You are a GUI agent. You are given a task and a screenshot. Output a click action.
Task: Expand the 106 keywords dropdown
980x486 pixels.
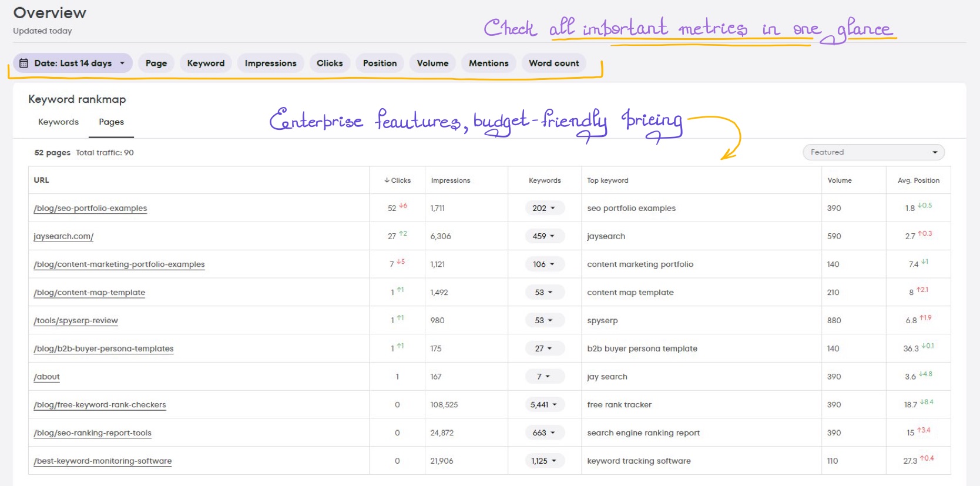click(545, 264)
